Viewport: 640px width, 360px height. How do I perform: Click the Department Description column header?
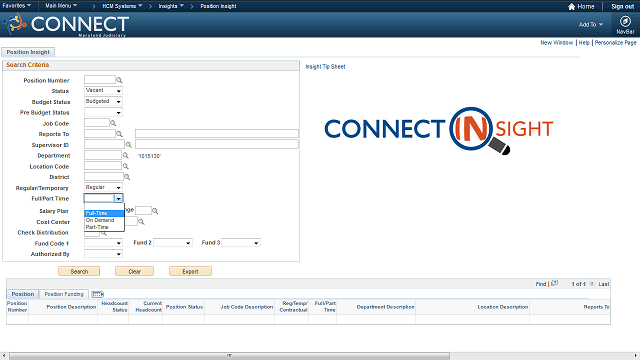point(385,307)
